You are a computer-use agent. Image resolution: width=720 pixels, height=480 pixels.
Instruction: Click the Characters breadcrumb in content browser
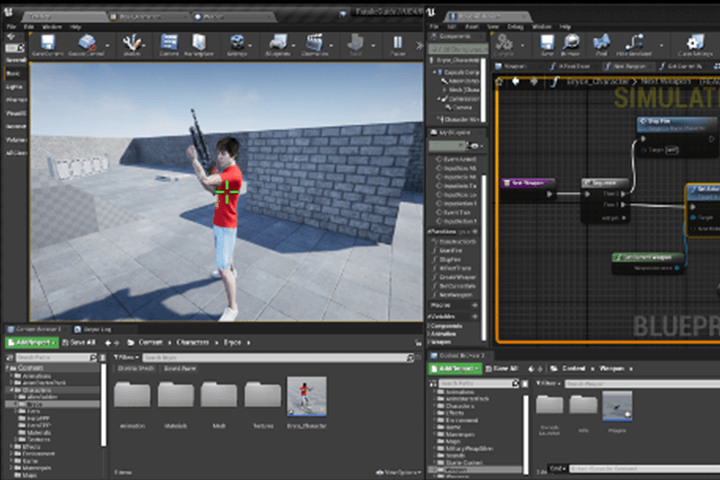[192, 342]
